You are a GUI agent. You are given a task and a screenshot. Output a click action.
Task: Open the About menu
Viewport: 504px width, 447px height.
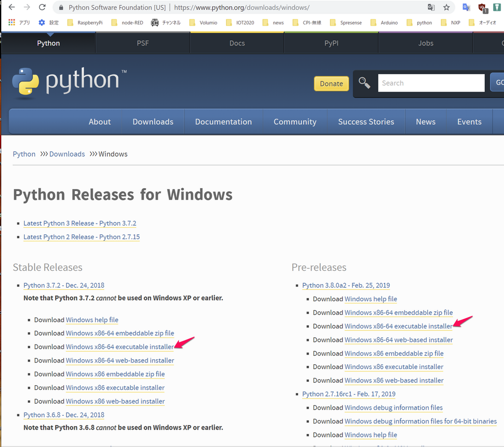(100, 122)
